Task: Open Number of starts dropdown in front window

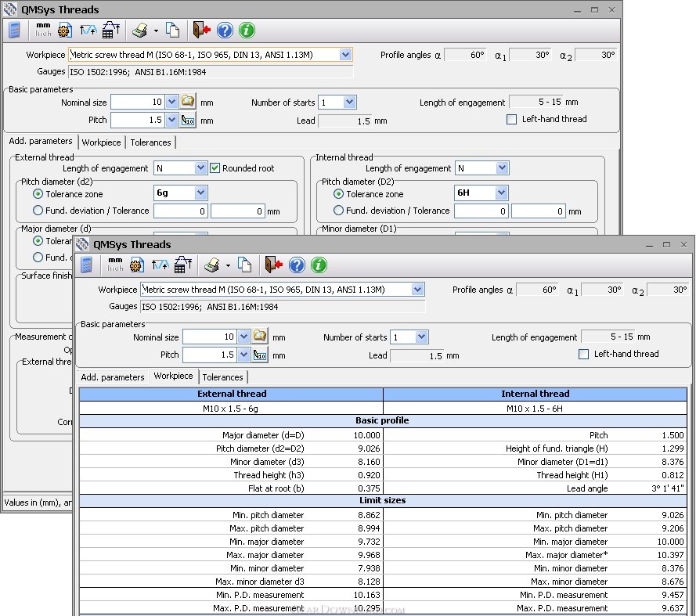Action: (421, 337)
